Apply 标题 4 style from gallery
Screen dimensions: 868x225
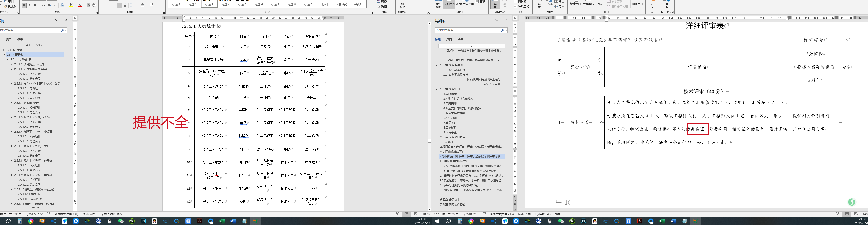pos(226,4)
